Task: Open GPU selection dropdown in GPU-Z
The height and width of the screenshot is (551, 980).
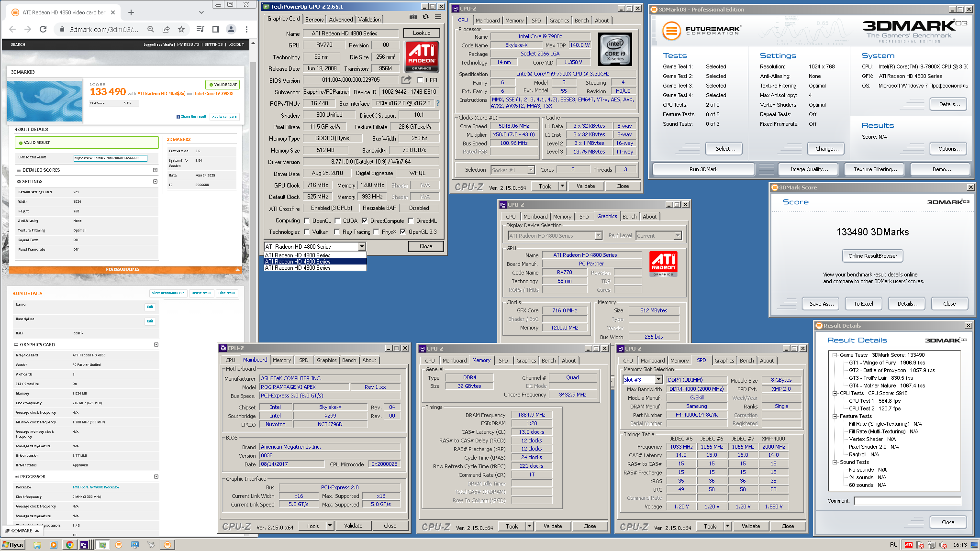Action: 362,246
